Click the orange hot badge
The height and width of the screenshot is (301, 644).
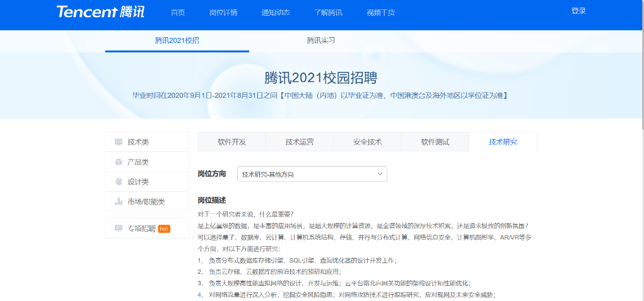click(164, 228)
